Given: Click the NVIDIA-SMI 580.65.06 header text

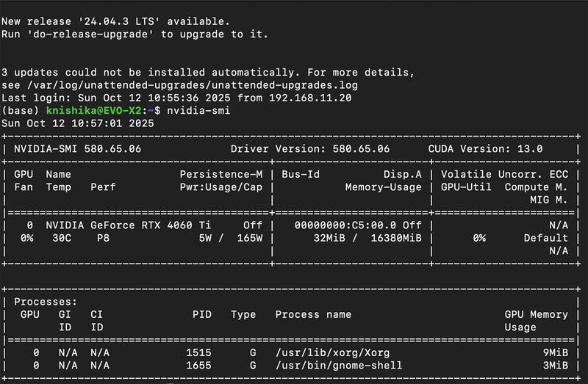Looking at the screenshot, I should tap(78, 149).
